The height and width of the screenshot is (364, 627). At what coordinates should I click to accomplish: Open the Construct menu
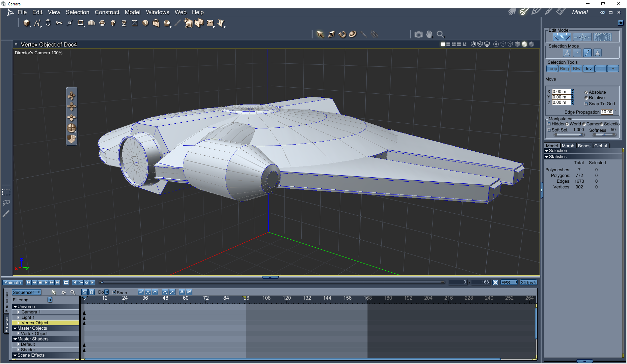click(x=107, y=12)
